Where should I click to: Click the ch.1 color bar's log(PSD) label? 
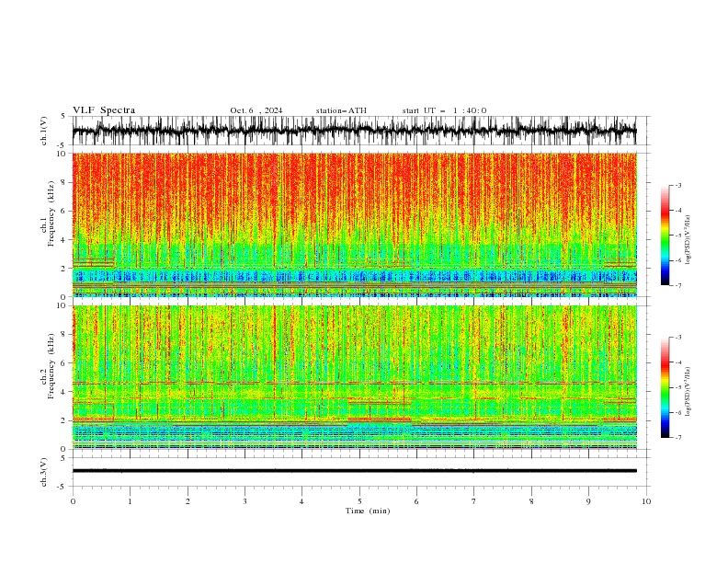[x=688, y=240]
